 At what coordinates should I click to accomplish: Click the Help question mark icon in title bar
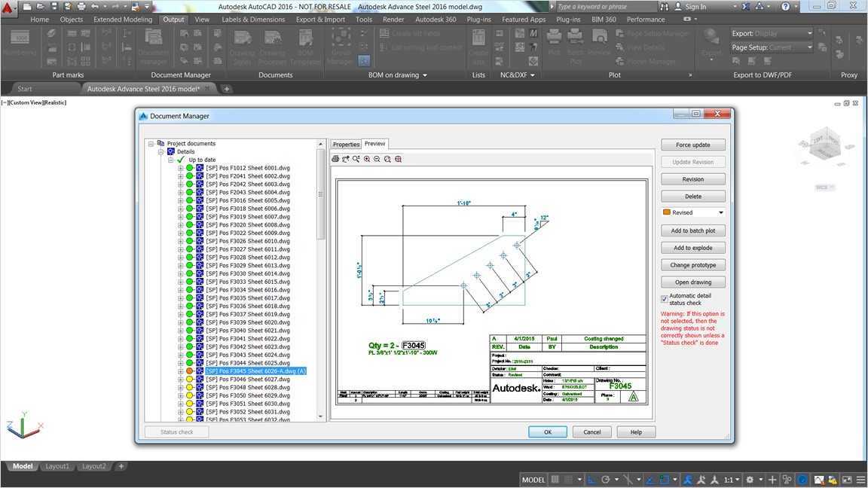[x=786, y=7]
